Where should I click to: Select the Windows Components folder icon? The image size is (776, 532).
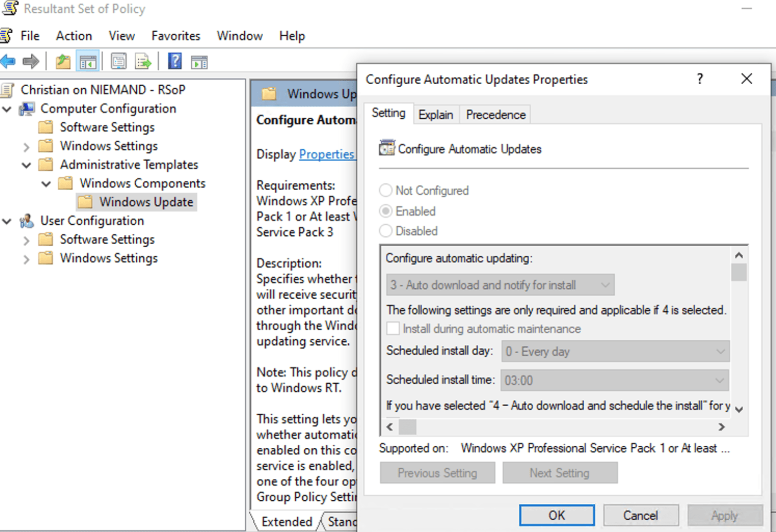tap(65, 183)
